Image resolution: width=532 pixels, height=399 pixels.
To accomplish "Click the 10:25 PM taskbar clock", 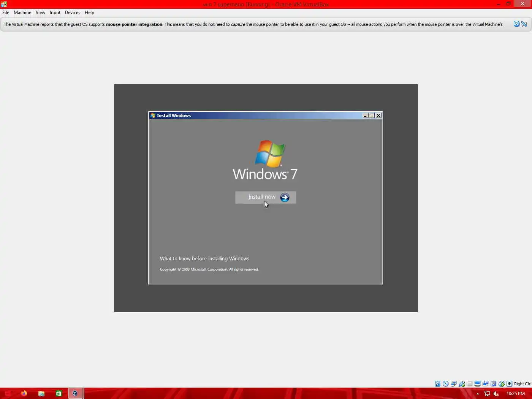I will coord(516,394).
